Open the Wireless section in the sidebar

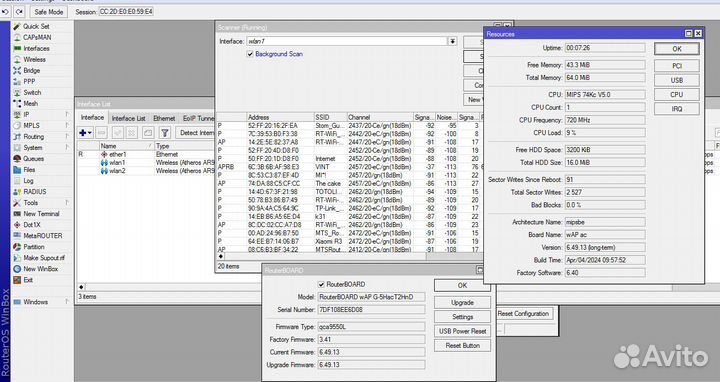tap(34, 60)
